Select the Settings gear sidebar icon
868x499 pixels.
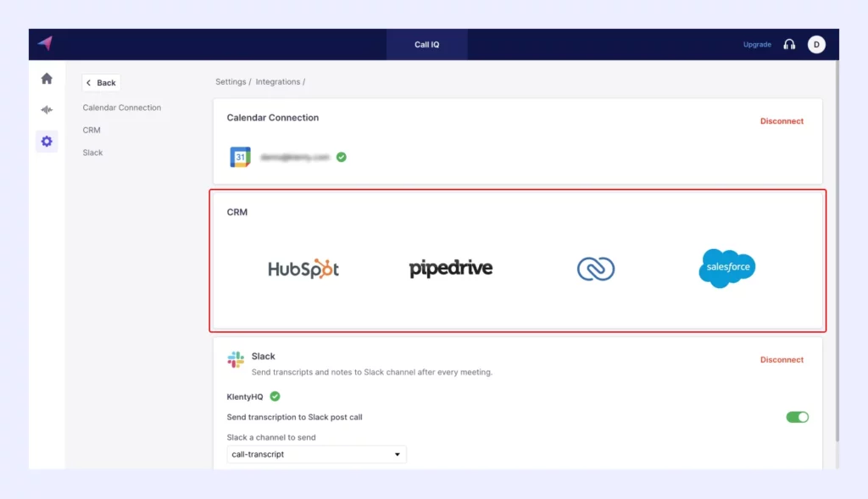click(47, 141)
